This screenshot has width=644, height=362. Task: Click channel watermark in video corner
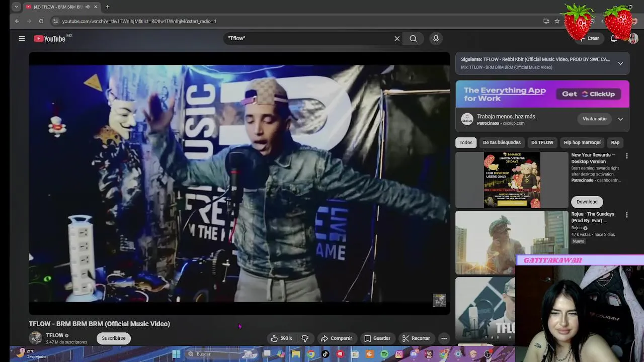[x=439, y=300]
